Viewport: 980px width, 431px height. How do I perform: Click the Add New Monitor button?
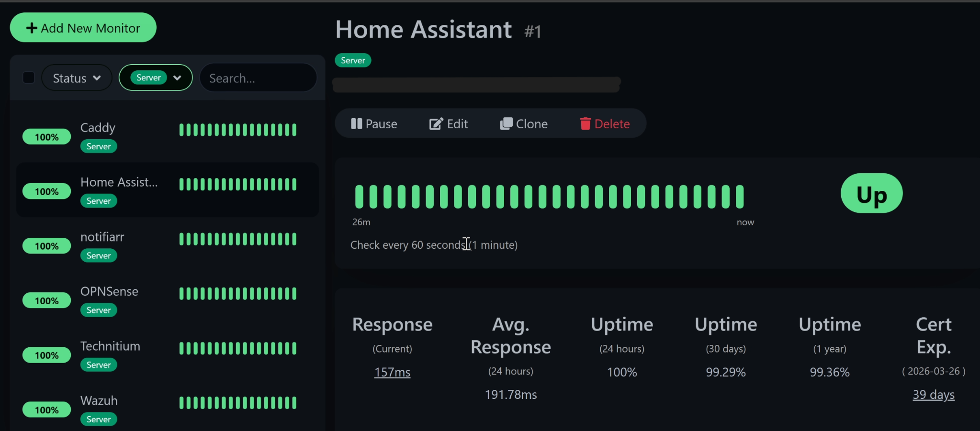[83, 28]
